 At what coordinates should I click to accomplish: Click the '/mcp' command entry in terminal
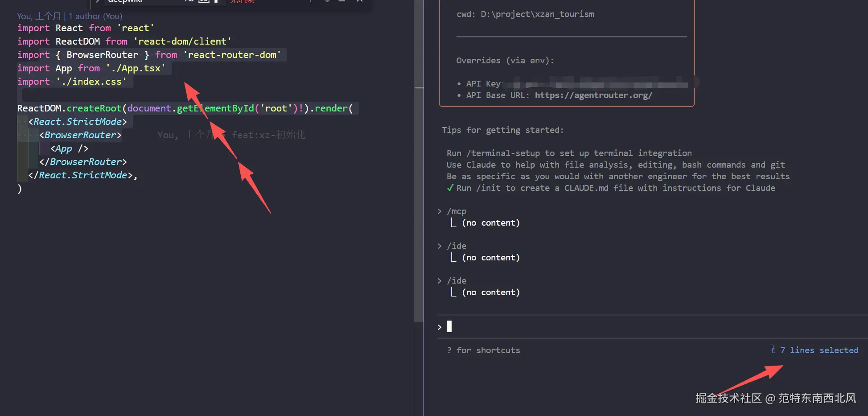[x=457, y=211]
